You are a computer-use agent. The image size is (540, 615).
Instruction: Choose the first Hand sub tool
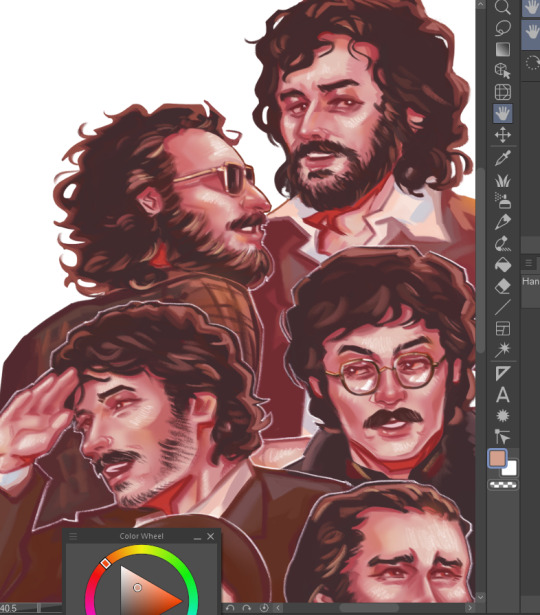pyautogui.click(x=531, y=8)
